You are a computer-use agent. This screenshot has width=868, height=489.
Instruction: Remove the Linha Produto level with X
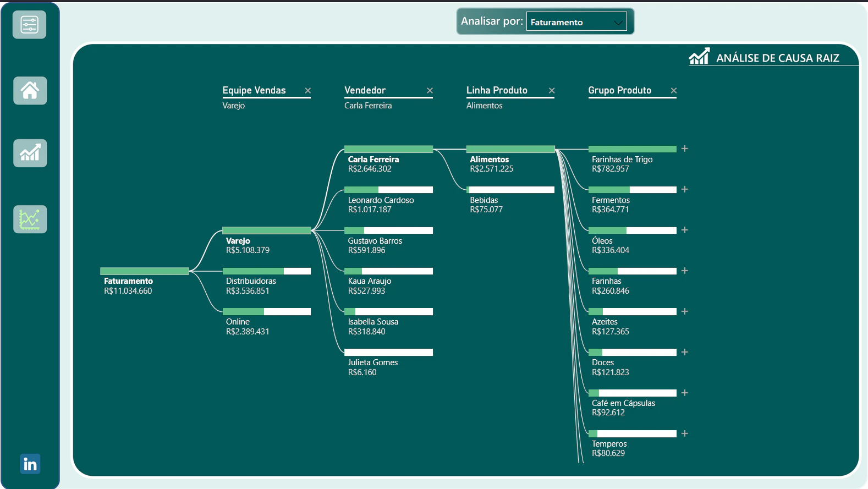point(552,91)
